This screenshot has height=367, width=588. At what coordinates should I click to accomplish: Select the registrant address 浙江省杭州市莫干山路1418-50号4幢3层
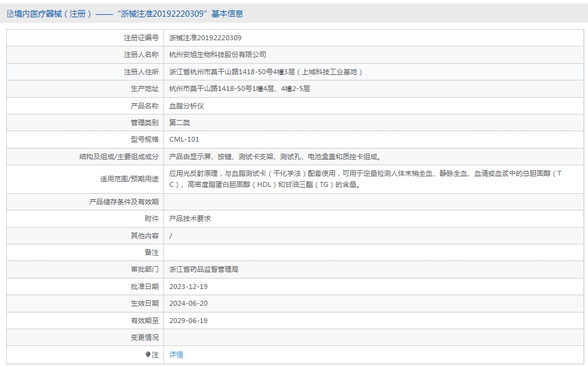coord(231,72)
